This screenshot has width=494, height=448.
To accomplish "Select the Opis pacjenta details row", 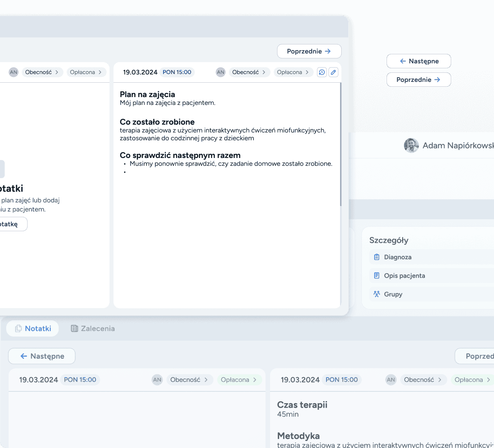I will (432, 276).
